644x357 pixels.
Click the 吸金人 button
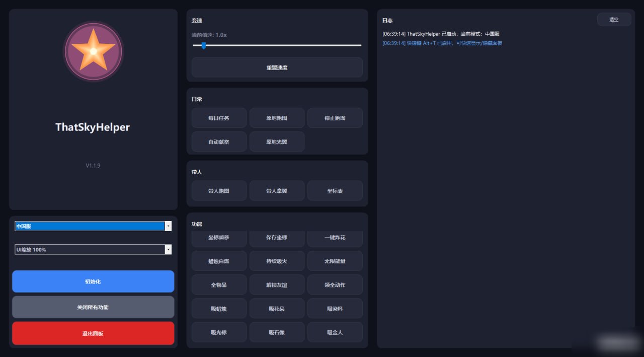pyautogui.click(x=335, y=332)
